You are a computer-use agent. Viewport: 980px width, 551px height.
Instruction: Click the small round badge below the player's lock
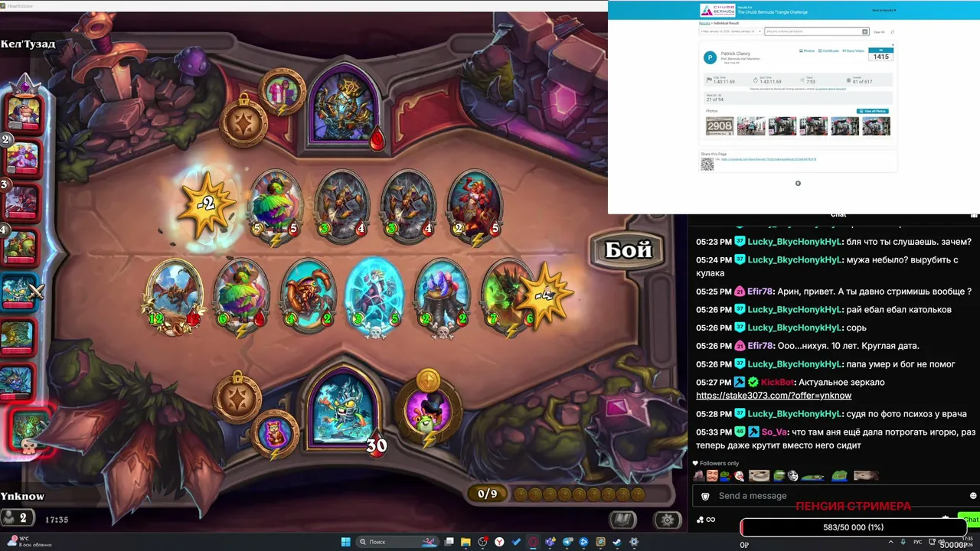(274, 434)
